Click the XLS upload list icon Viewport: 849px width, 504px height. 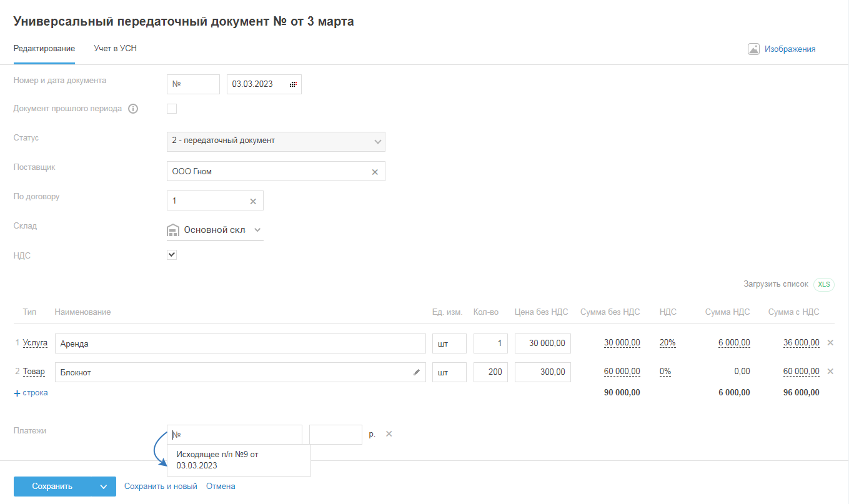pos(824,284)
